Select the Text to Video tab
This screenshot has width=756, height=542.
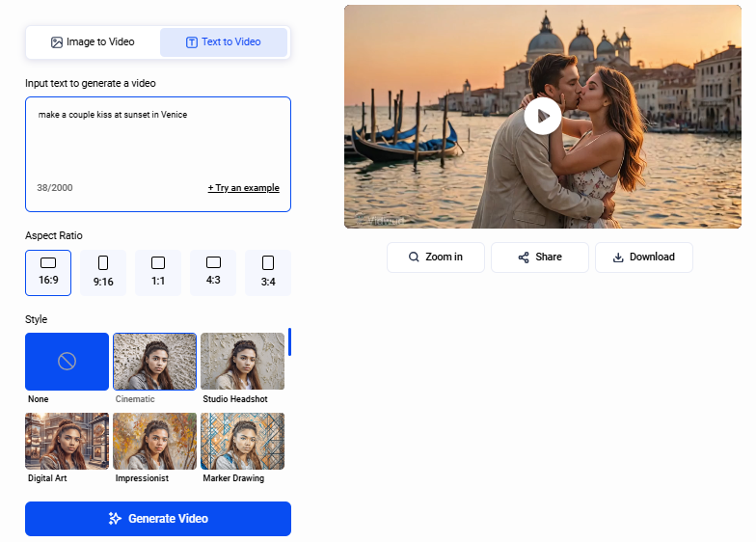tap(224, 42)
